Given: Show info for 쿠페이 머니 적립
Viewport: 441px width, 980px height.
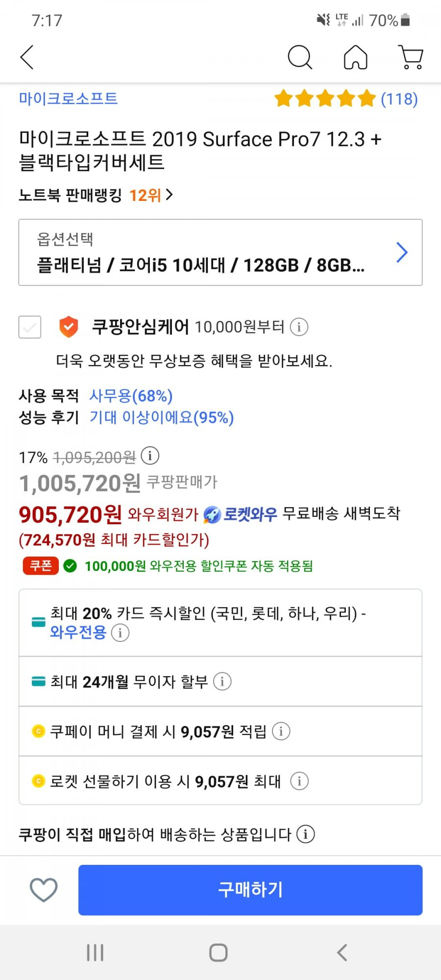Looking at the screenshot, I should tap(281, 731).
